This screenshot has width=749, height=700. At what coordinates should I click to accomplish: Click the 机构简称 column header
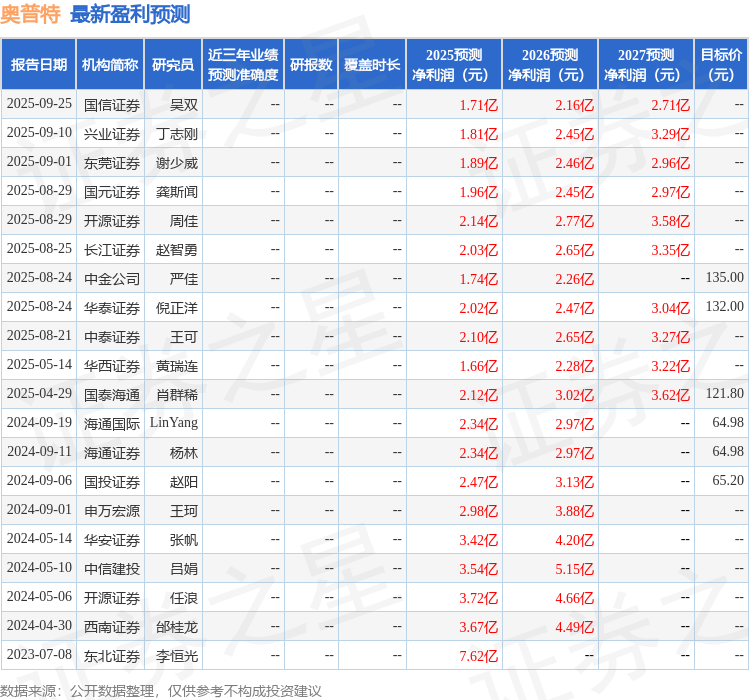[110, 65]
